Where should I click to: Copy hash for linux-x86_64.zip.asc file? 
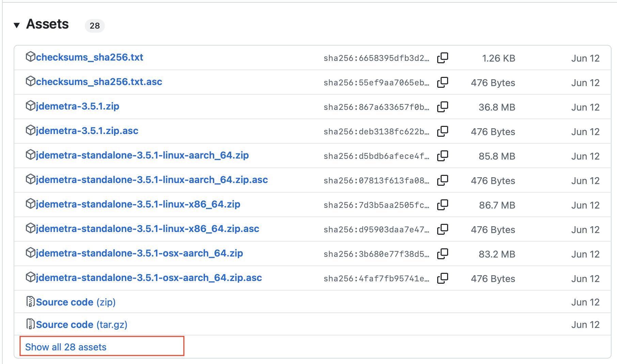click(442, 229)
